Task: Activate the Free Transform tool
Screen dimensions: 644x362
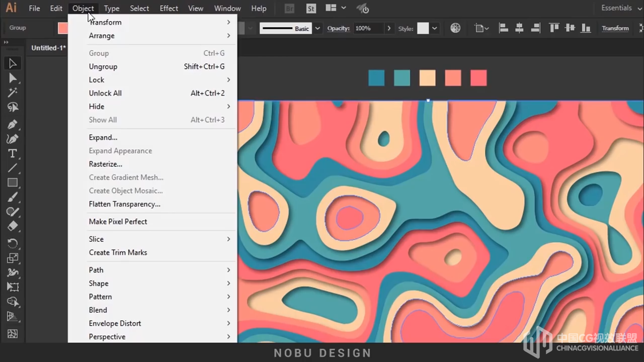Action: point(13,287)
